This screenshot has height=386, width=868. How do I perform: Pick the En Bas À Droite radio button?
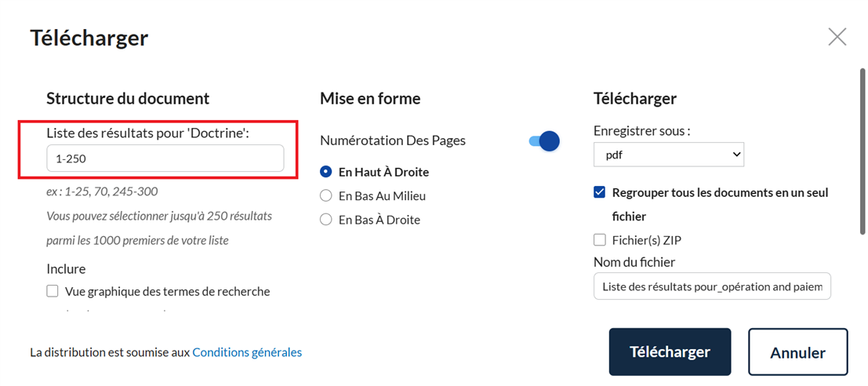point(326,220)
